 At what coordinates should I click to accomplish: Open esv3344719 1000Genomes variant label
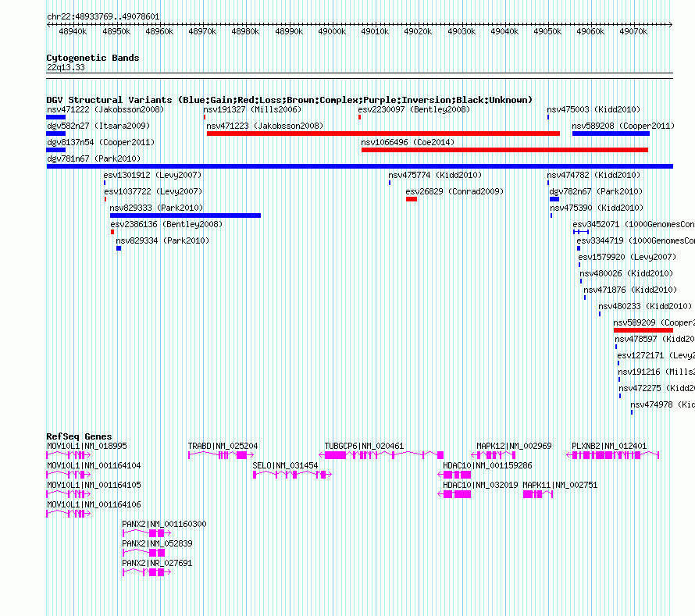click(x=636, y=240)
